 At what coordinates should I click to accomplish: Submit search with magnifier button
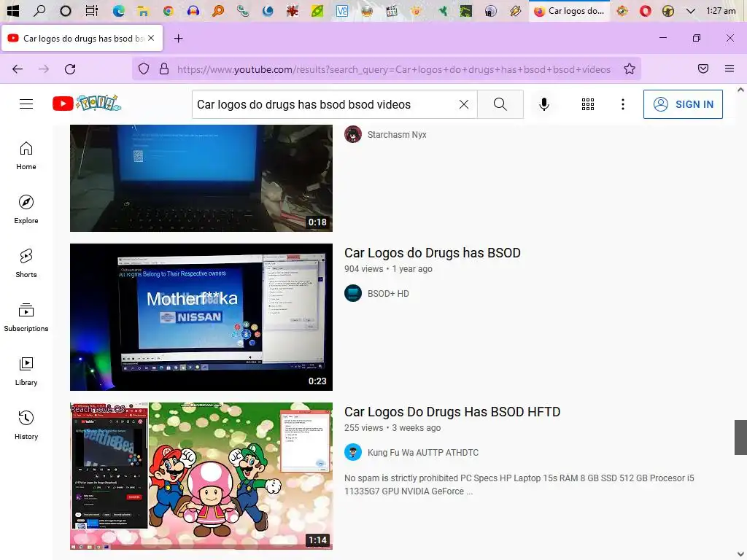coord(500,104)
